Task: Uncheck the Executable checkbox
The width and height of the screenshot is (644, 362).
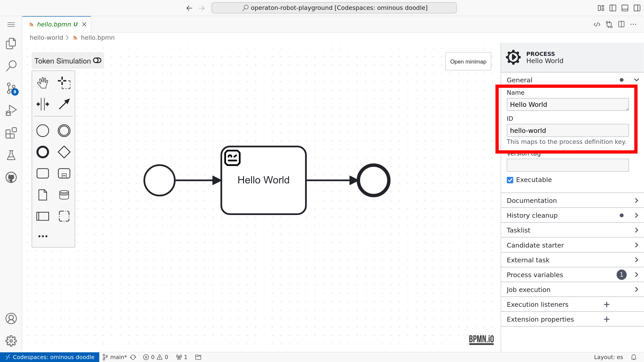Action: click(510, 180)
